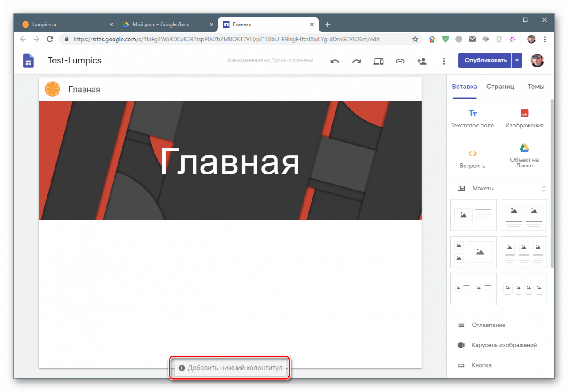Collapse the Layouts (Макеты) section
This screenshot has height=392, width=568.
pos(544,189)
